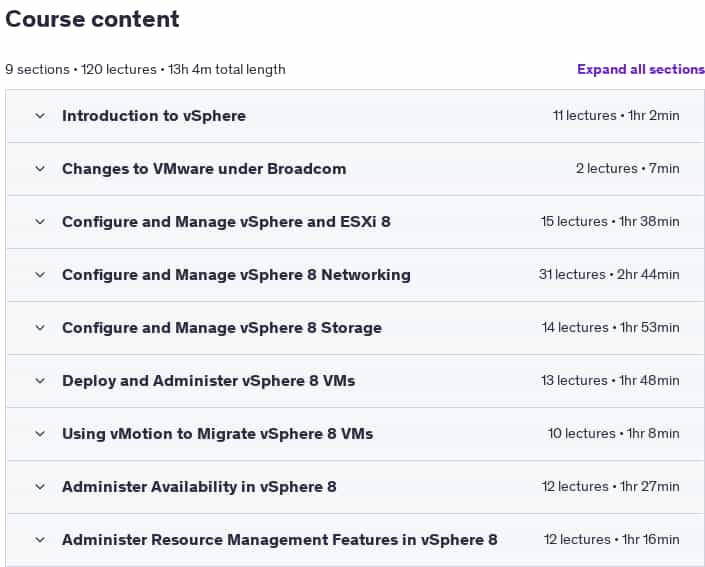Select Configure and Manage vSphere 8 Networking
This screenshot has width=705, height=567.
point(236,275)
